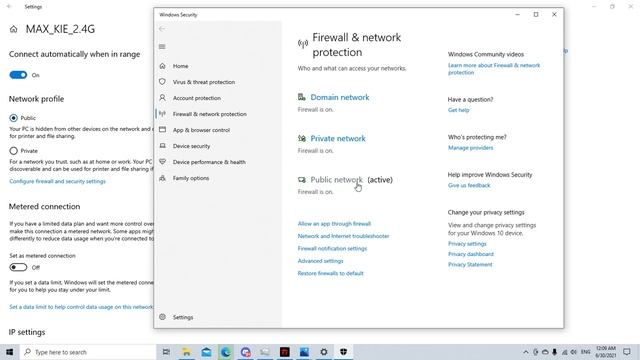
Task: Click the Settings window back arrow
Action: pos(9,7)
